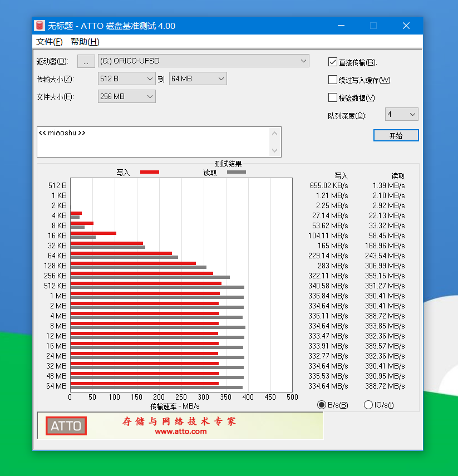
Task: Maximize the ATTO benchmark window
Action: [373, 26]
